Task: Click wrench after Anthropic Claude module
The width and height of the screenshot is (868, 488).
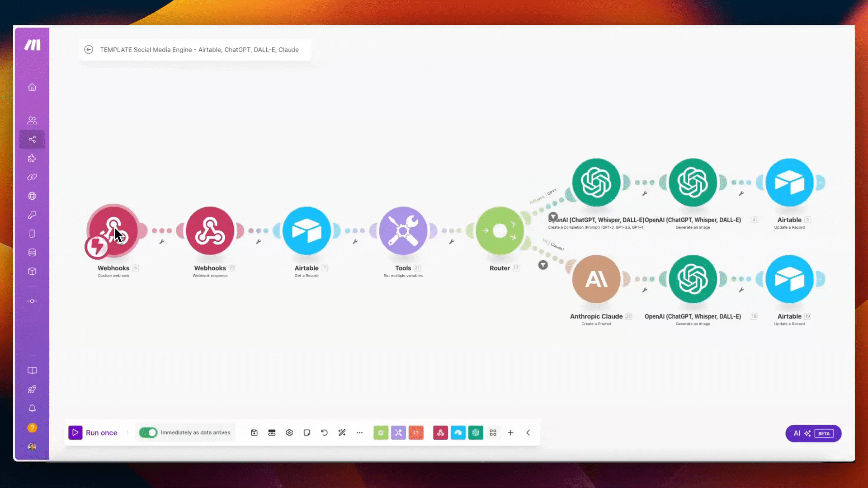Action: [x=645, y=290]
